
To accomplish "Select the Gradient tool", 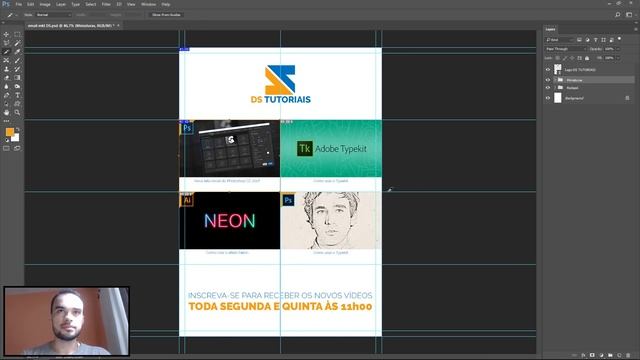I will coord(17,78).
